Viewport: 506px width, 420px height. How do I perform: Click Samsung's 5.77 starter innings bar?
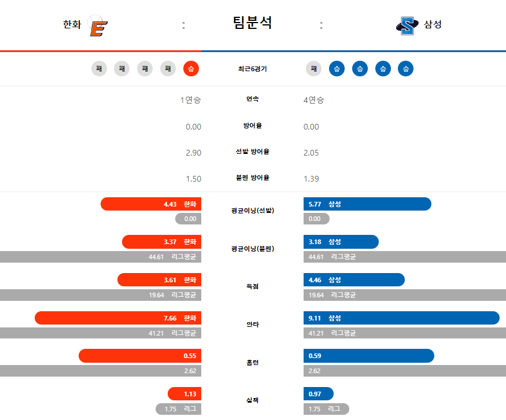367,204
